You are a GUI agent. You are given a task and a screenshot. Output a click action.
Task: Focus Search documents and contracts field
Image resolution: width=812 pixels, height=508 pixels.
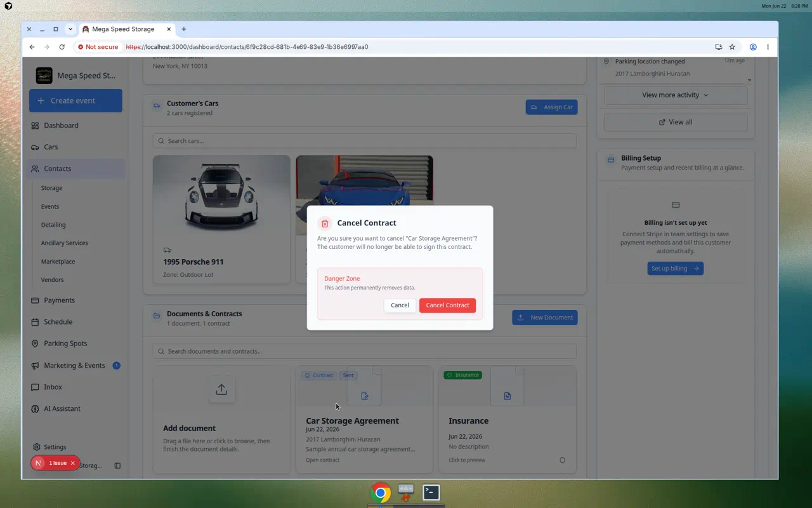364,351
